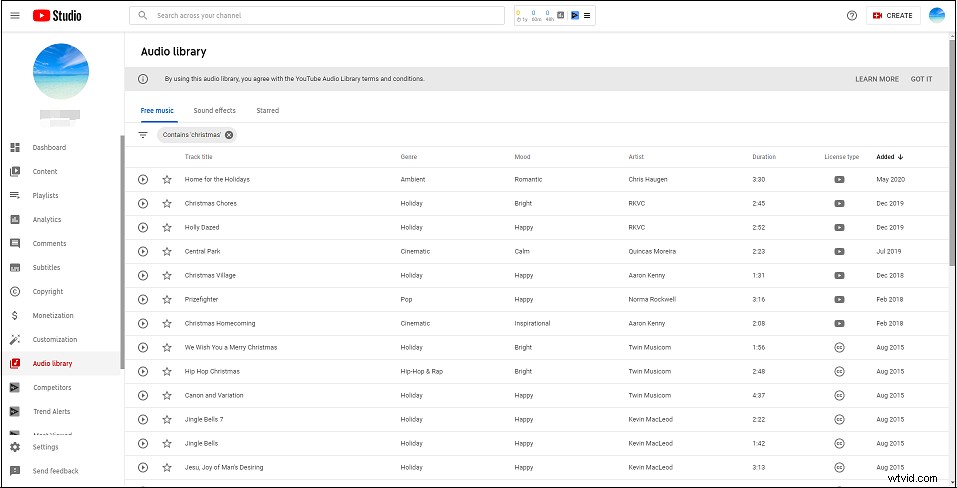Viewport: 957px width, 488px height.
Task: Play the track Home for the Holidays
Action: (x=143, y=180)
